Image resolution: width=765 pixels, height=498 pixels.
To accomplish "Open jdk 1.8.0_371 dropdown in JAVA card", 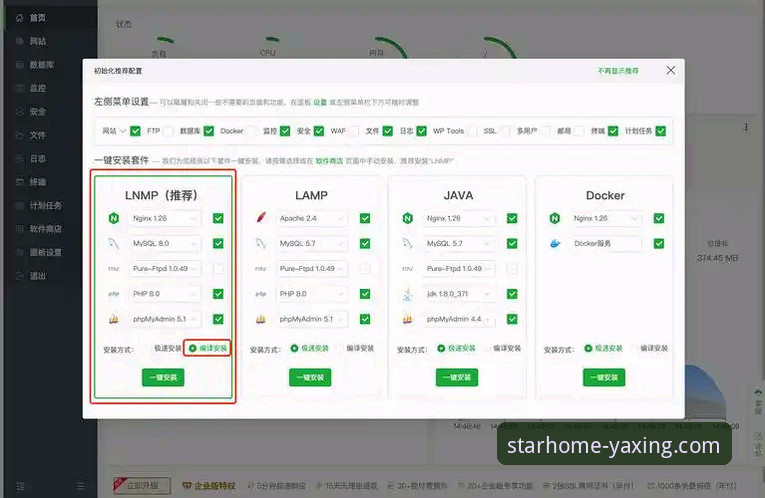I will click(x=459, y=294).
